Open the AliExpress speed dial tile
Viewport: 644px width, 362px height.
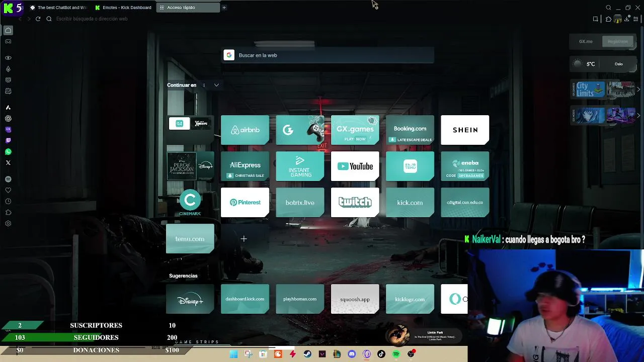click(245, 166)
